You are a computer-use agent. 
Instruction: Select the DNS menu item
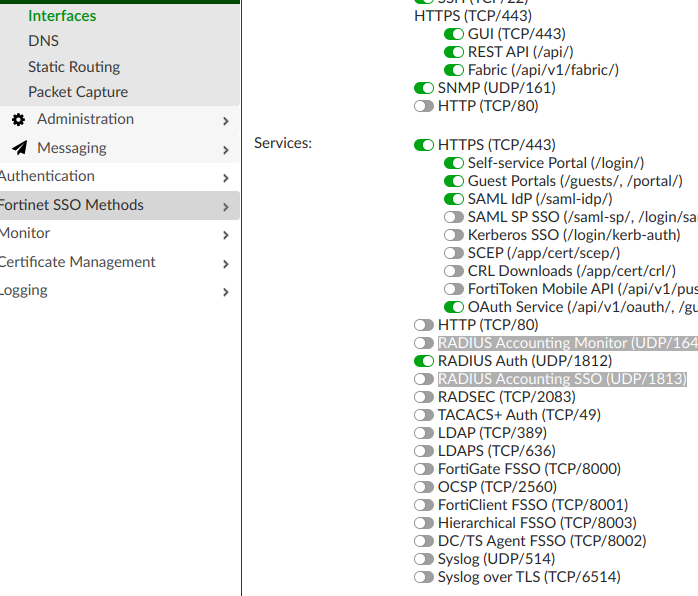[43, 41]
